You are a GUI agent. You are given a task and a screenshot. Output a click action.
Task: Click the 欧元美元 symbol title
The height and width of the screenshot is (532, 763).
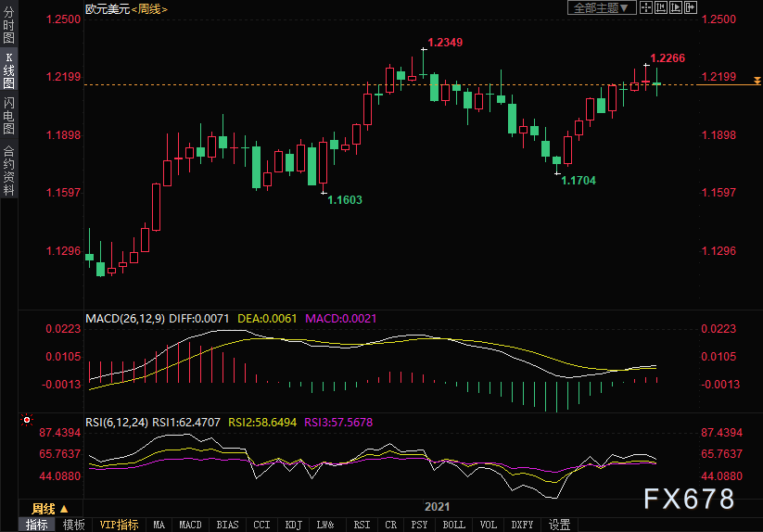(108, 8)
